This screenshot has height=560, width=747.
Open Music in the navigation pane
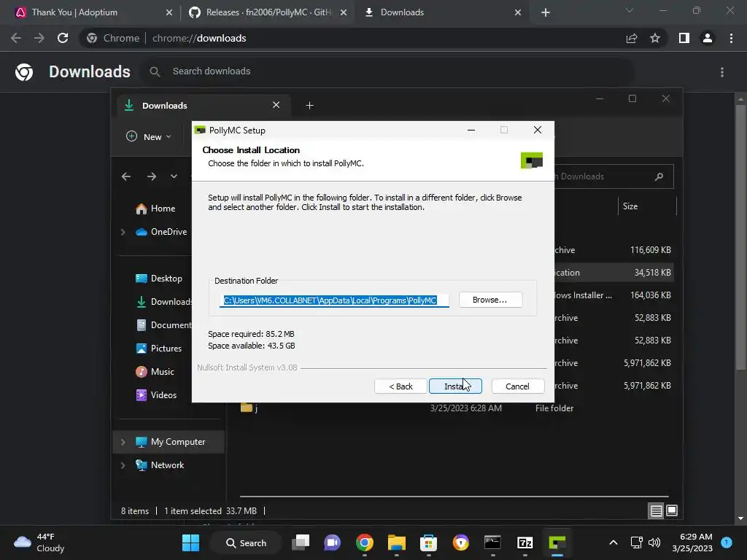pos(155,372)
